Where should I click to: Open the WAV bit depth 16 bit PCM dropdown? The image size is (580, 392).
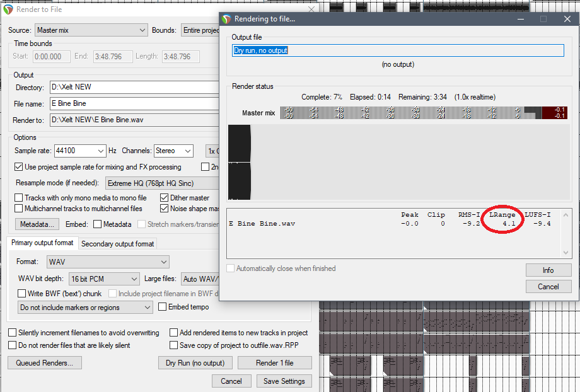click(x=104, y=279)
